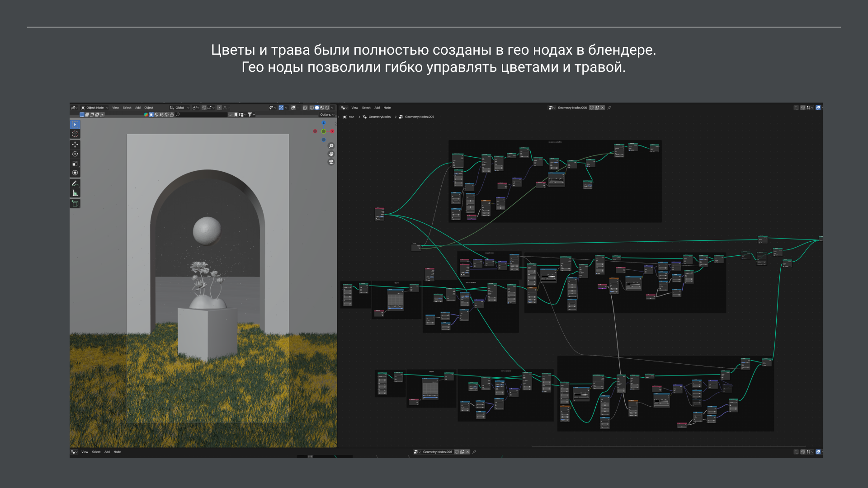The width and height of the screenshot is (868, 488).
Task: Click GeometryNodes in the node breadcrumb
Action: click(379, 117)
